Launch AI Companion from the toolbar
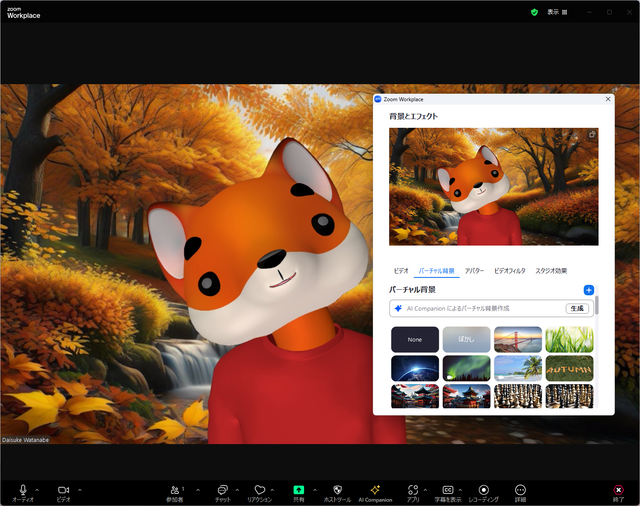Image resolution: width=640 pixels, height=506 pixels. pyautogui.click(x=375, y=490)
